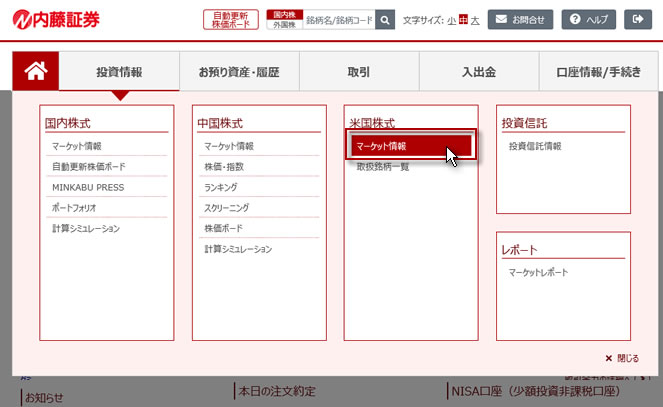Open 自動更新株価ボード button in header
This screenshot has height=407, width=663.
coord(230,19)
